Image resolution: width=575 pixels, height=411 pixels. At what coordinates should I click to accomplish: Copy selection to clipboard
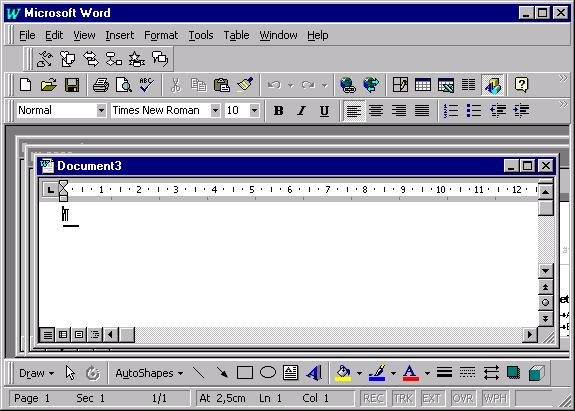[x=198, y=85]
